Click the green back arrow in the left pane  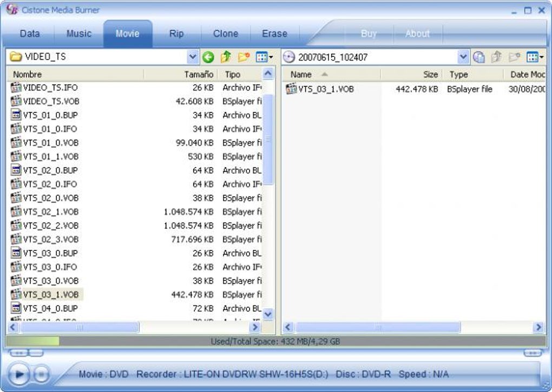[x=208, y=57]
